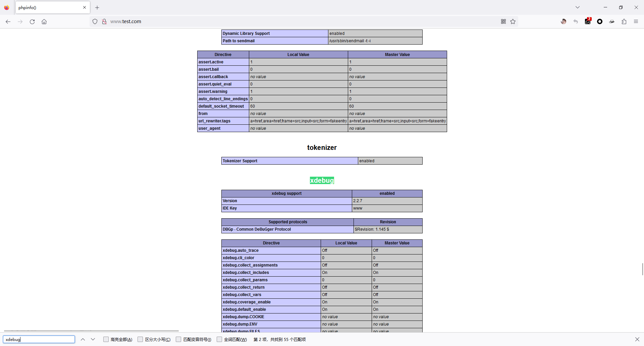Click the highlighted xdebug heading

[322, 180]
